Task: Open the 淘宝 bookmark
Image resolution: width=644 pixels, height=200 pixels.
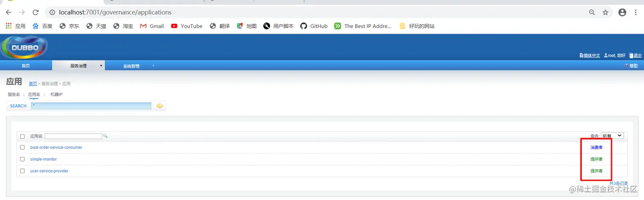Action: click(x=123, y=26)
